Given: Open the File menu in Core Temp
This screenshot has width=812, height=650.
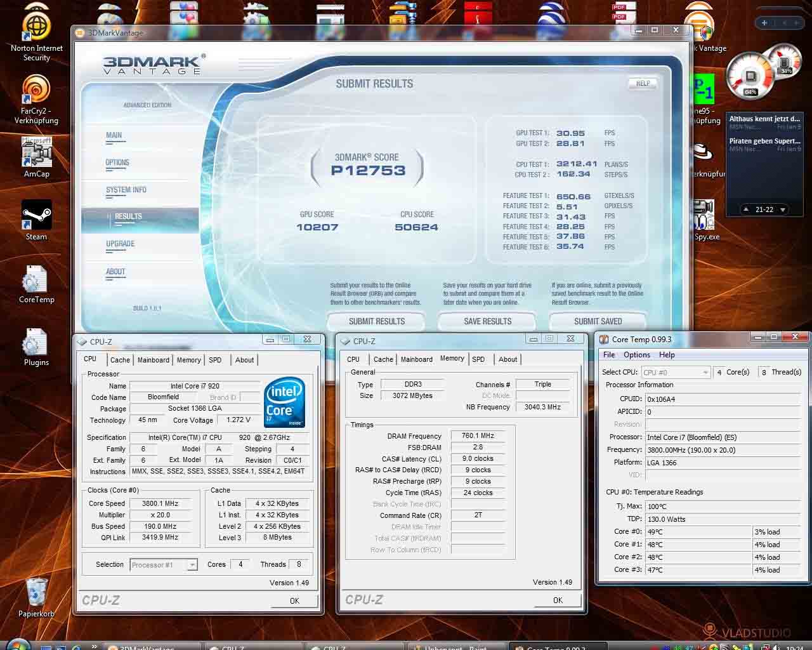Looking at the screenshot, I should (x=609, y=355).
